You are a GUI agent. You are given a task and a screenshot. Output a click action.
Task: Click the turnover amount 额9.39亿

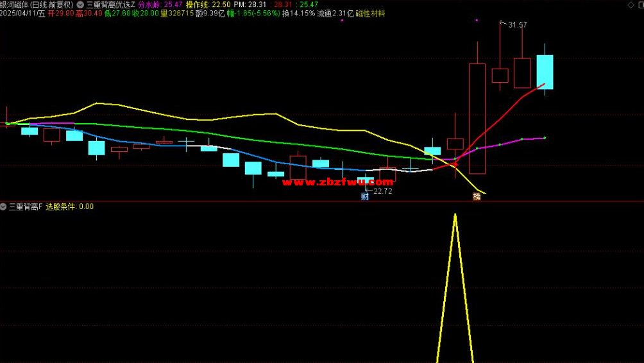tap(210, 13)
